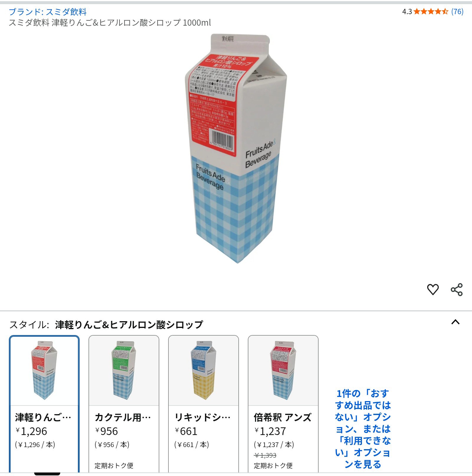This screenshot has width=472, height=476.
Task: Tap the heart wishlist icon
Action: pyautogui.click(x=433, y=289)
